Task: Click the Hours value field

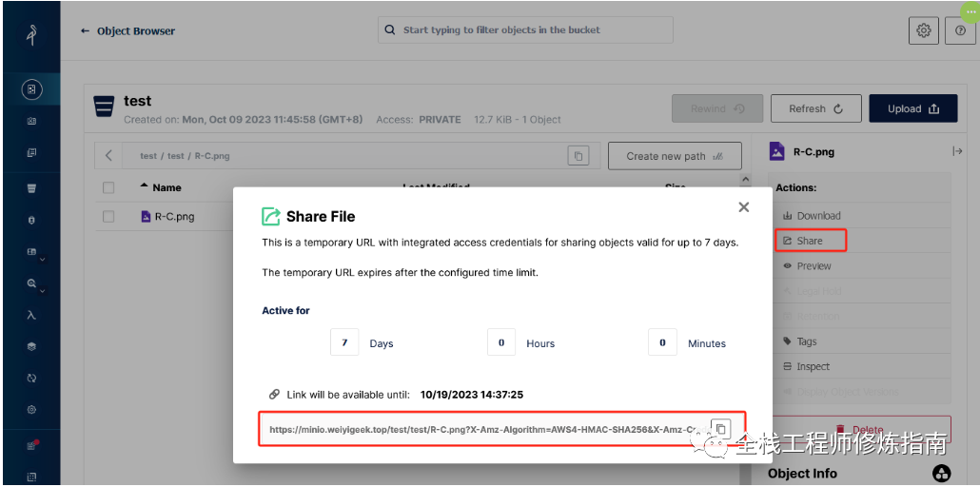Action: coord(501,342)
